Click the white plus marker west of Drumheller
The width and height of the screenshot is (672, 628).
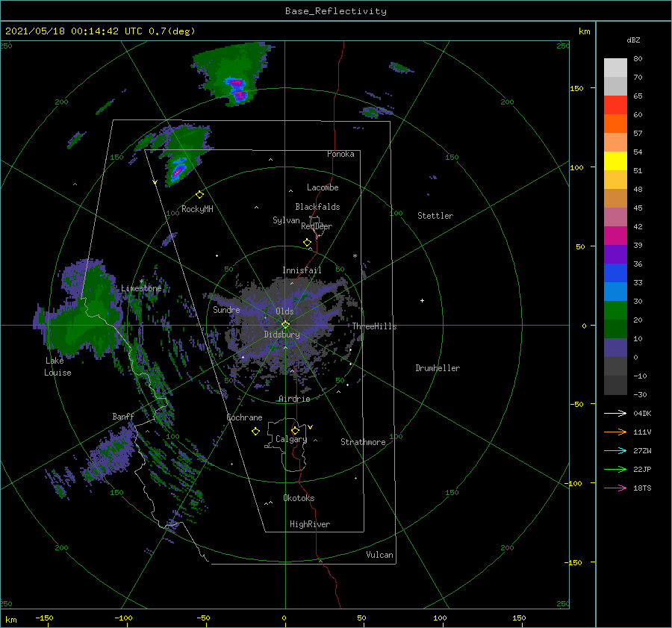(x=422, y=300)
